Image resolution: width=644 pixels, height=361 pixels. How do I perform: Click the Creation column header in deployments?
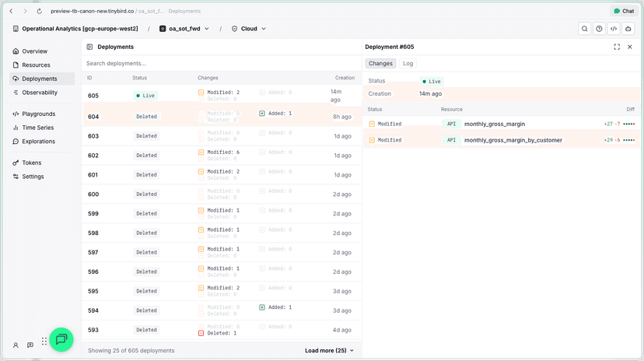[x=345, y=78]
